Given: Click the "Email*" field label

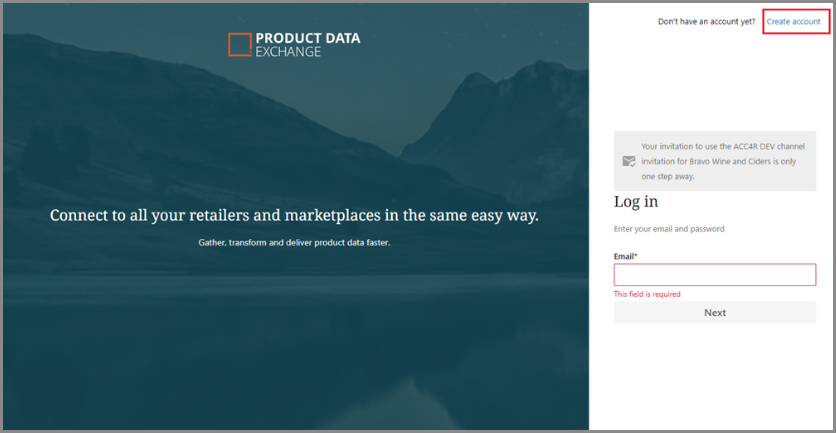Looking at the screenshot, I should tap(626, 256).
